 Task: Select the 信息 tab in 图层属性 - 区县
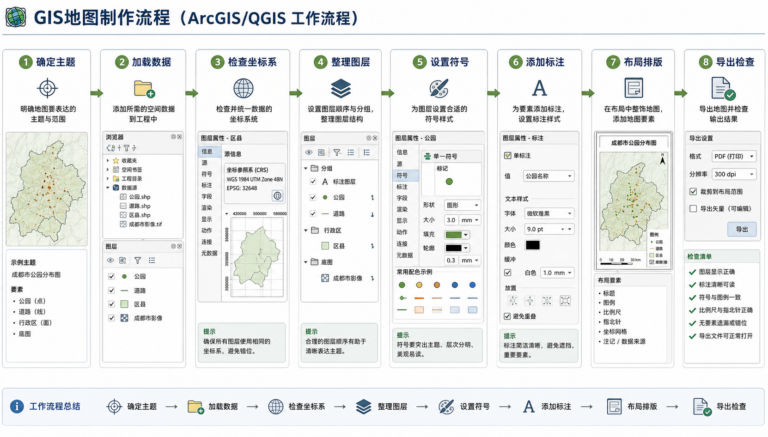tap(208, 152)
